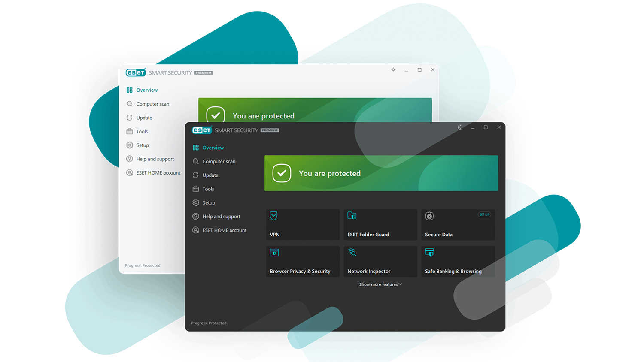The image size is (644, 362).
Task: Open Browser Privacy & Security tile
Action: coord(303,261)
